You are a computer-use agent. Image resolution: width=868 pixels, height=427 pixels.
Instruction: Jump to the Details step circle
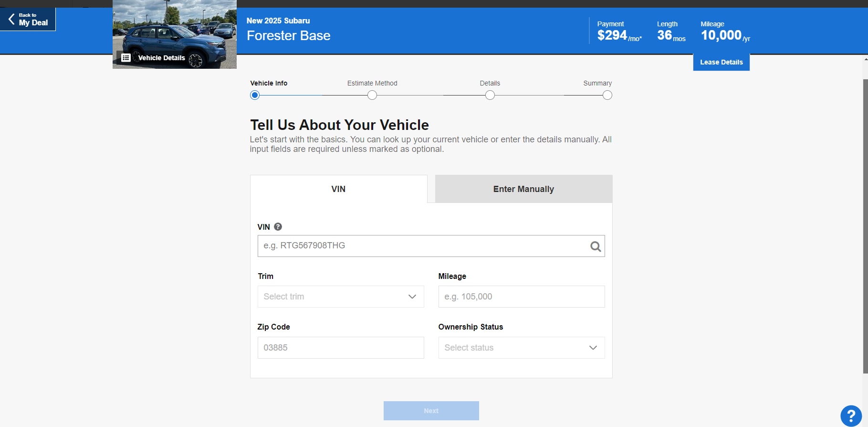pos(490,95)
